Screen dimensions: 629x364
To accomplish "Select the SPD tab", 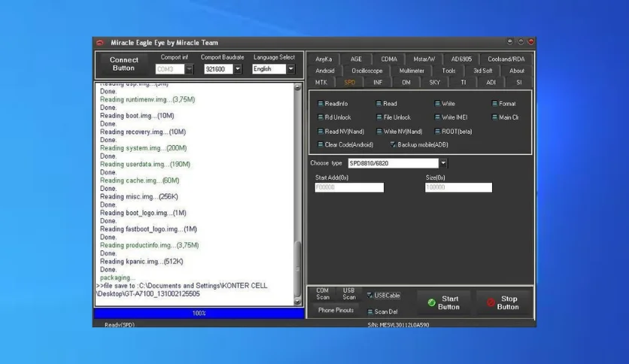I will 349,82.
